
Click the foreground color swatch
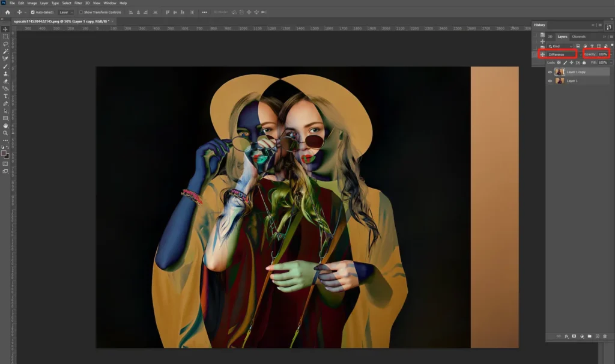pos(4,153)
